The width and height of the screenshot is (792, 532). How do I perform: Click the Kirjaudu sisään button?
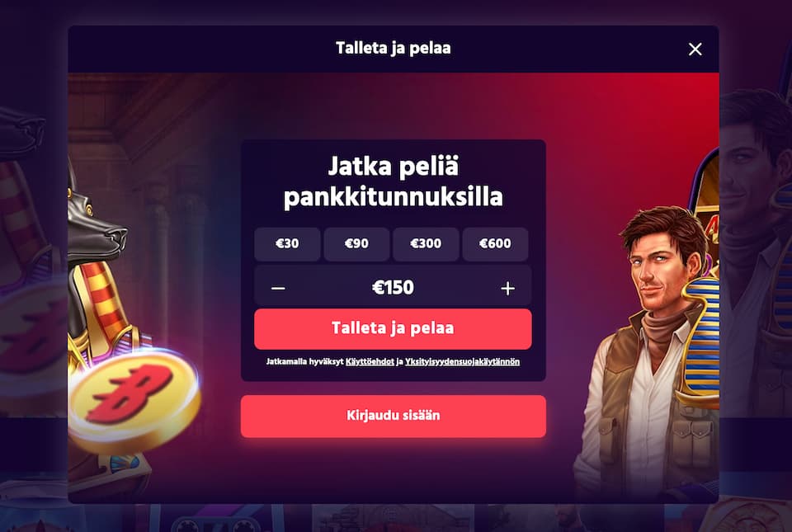(393, 416)
